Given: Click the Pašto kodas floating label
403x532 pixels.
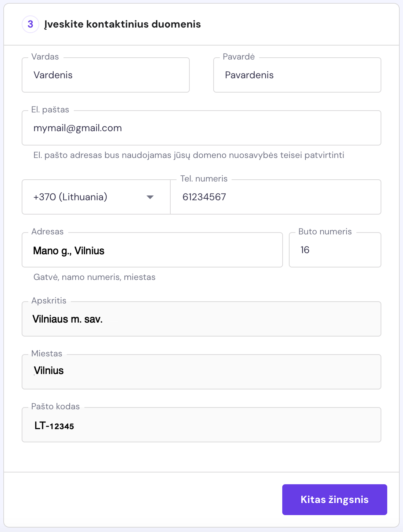Looking at the screenshot, I should [55, 407].
